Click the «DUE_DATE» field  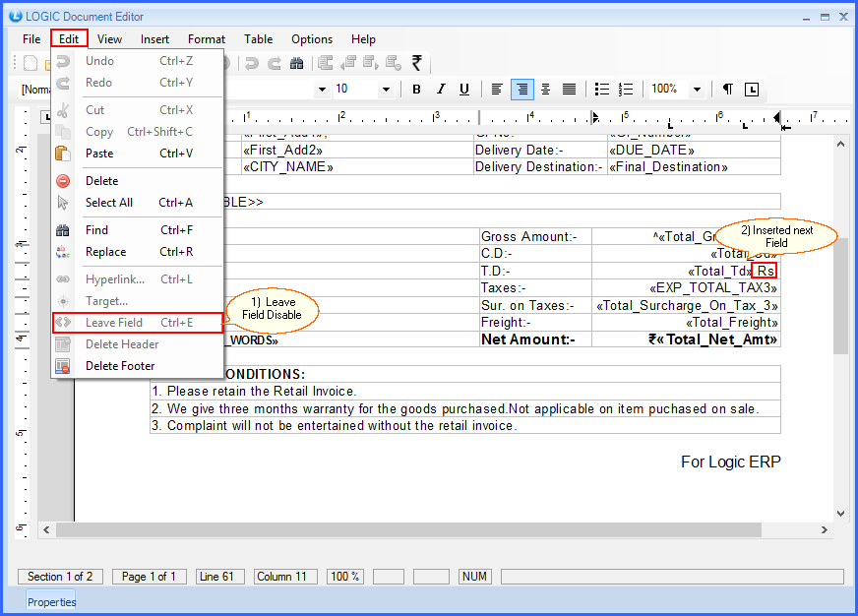pyautogui.click(x=651, y=151)
